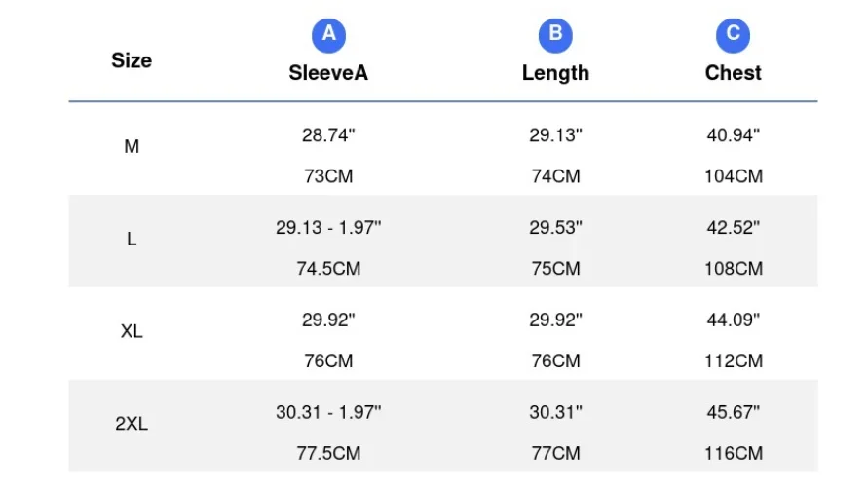Click the 116CM chest measurement
This screenshot has height=490, width=868.
tap(733, 454)
